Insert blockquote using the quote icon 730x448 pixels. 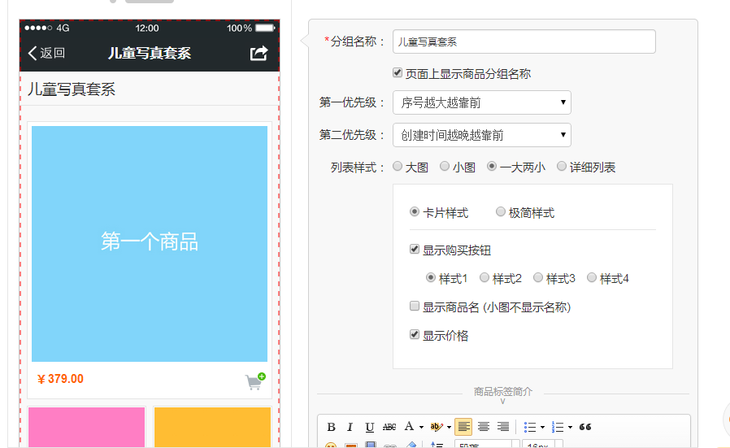[x=585, y=427]
